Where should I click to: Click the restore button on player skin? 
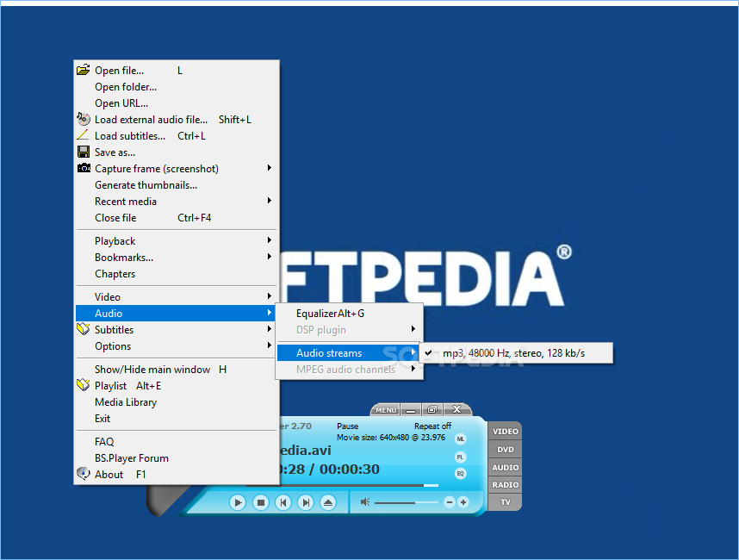(432, 409)
